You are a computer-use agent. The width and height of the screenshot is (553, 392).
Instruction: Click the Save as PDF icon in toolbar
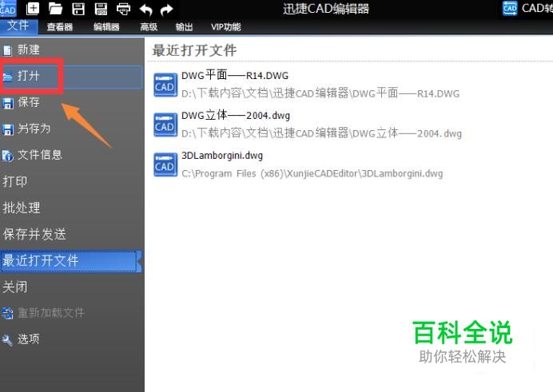point(101,9)
